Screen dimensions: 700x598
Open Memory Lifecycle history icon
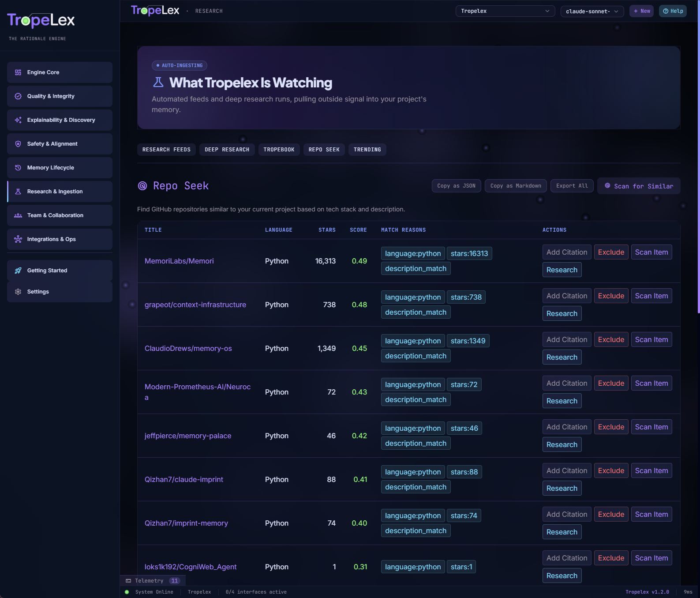pos(18,168)
